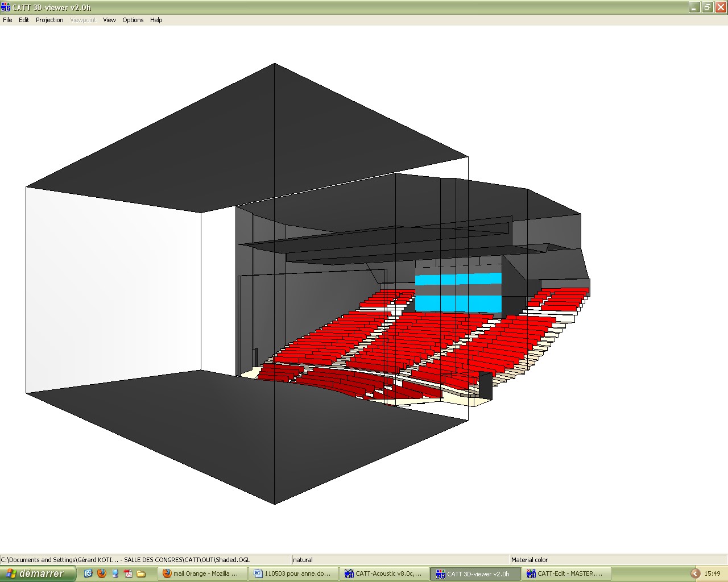Click the first quick launch icon beside démarrer

[88, 573]
